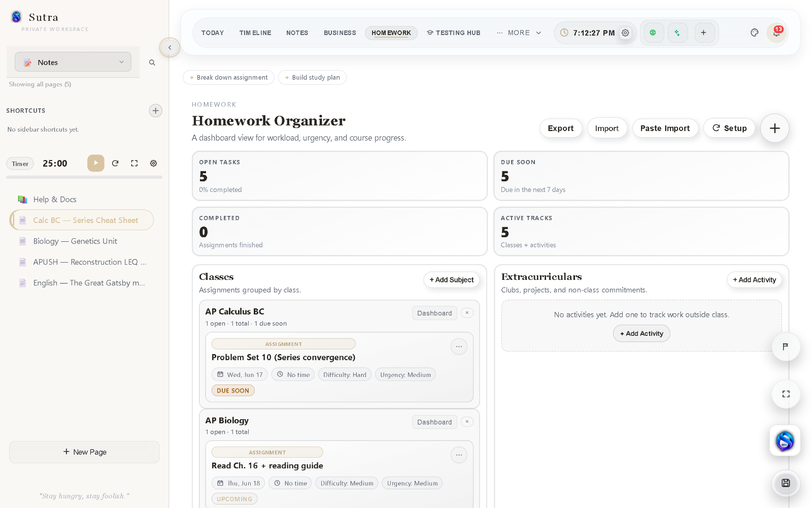Click the Wed, Jun 17 due date chip
The width and height of the screenshot is (812, 508).
pyautogui.click(x=240, y=375)
